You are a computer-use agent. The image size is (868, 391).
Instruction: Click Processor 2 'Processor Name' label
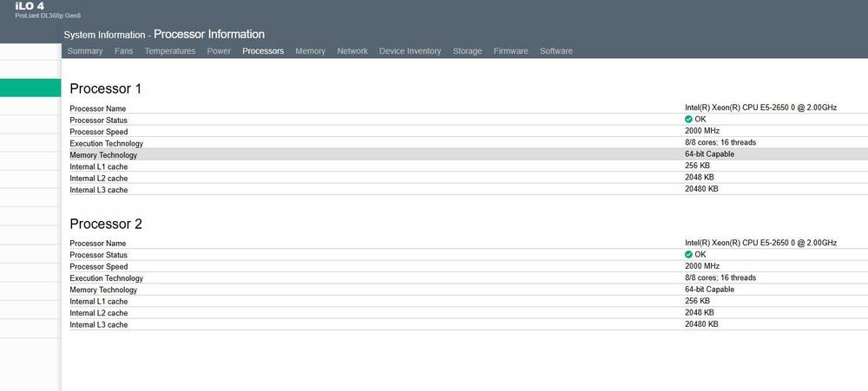click(98, 244)
